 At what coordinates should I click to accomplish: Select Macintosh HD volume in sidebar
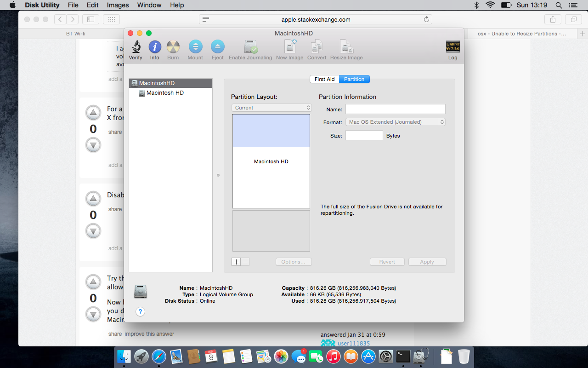(x=171, y=93)
